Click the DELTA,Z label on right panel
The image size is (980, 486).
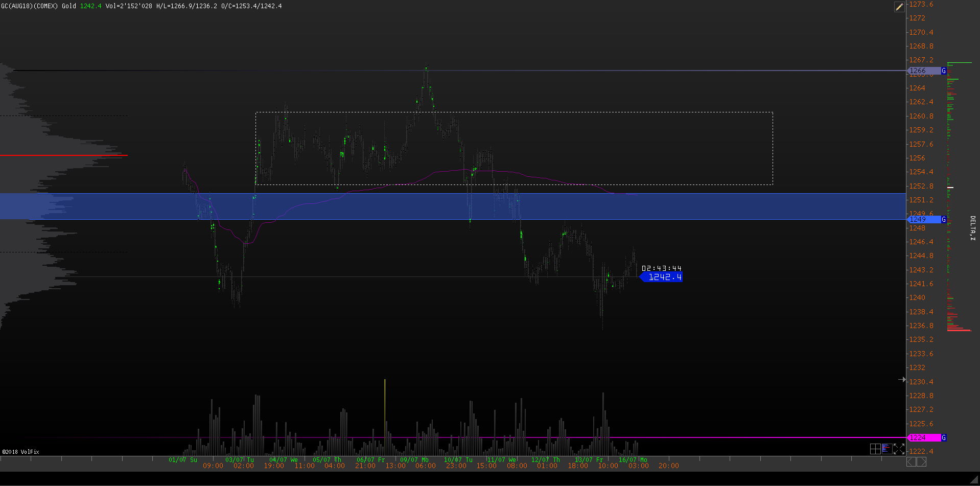click(x=972, y=228)
